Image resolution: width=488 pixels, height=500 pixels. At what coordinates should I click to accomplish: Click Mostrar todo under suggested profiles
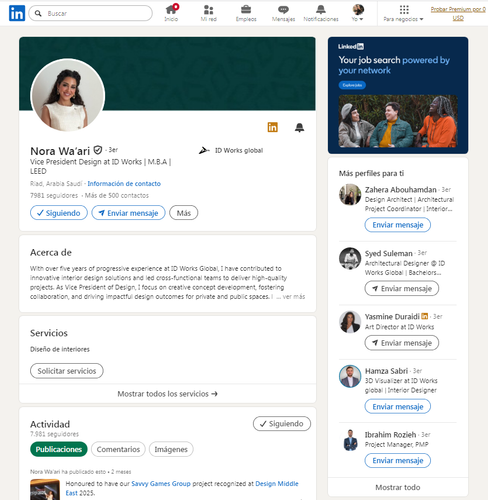[398, 487]
